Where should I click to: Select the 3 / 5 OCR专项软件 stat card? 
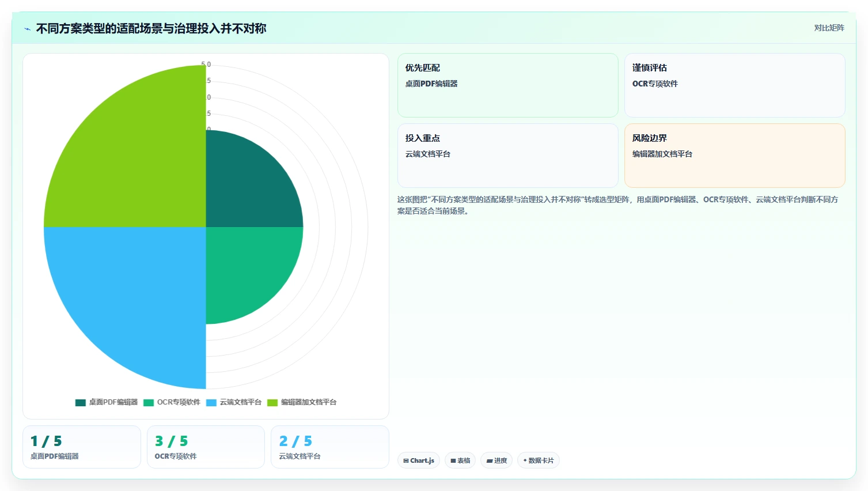[206, 447]
